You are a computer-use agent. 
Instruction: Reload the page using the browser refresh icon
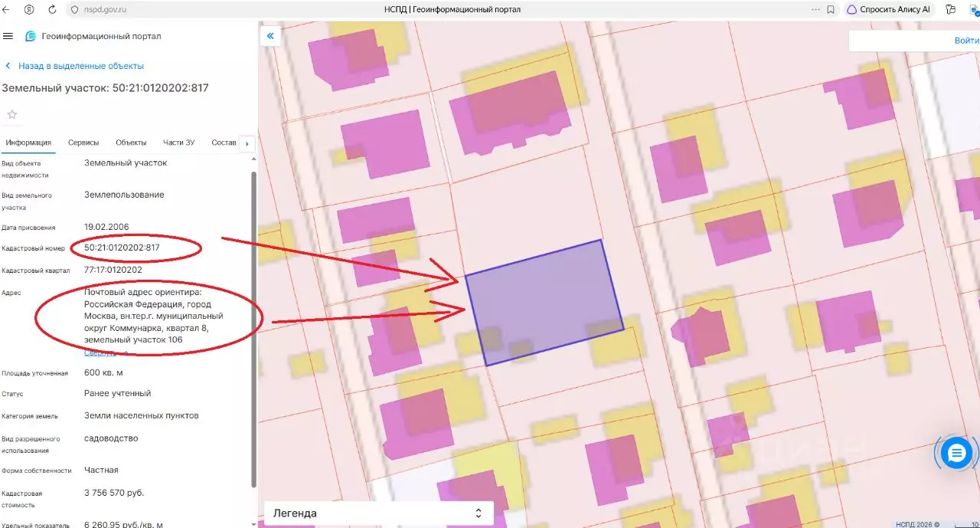(x=52, y=10)
